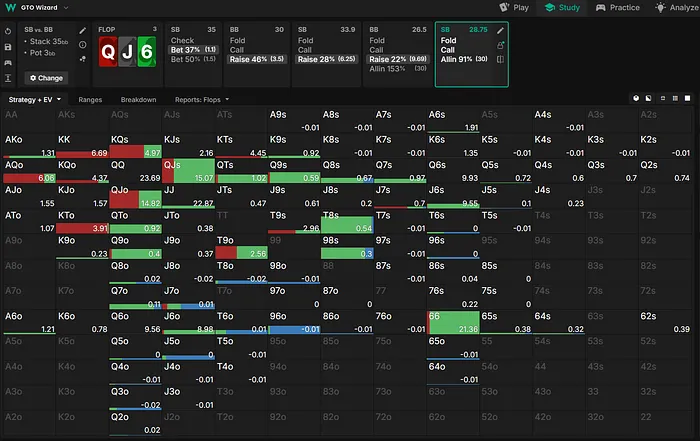Click the game controller icon in left sidebar
Image resolution: width=700 pixels, height=441 pixels.
click(9, 61)
